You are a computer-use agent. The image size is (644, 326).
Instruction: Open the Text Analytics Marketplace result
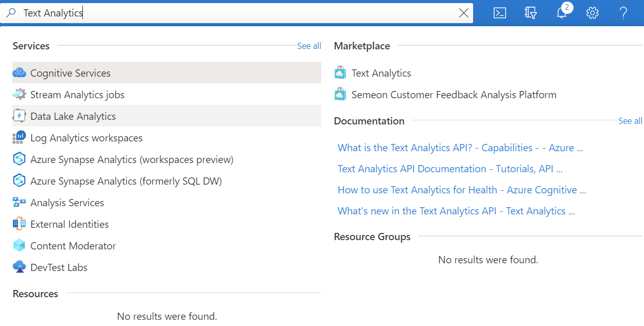click(381, 73)
